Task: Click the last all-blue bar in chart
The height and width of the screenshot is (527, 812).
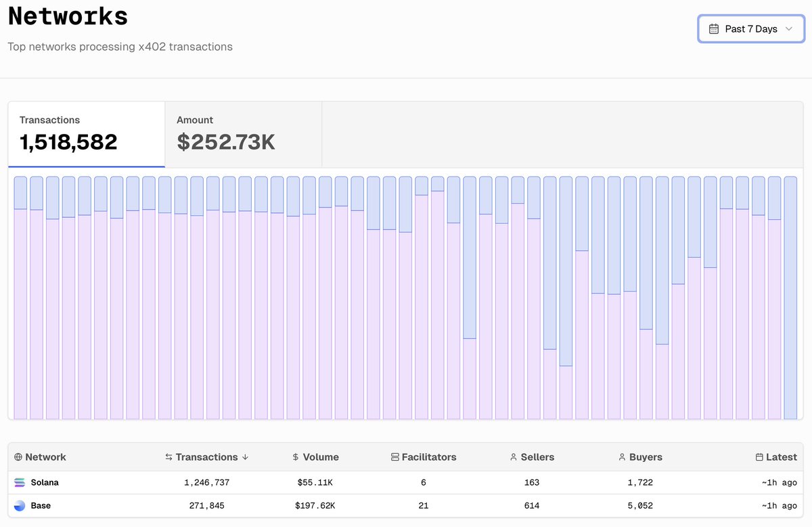Action: [790, 298]
